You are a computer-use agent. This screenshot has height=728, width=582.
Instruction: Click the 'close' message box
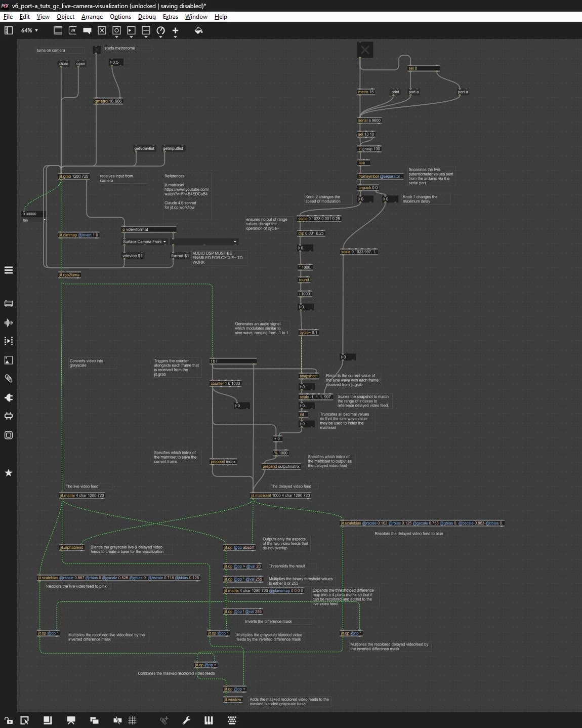point(64,64)
